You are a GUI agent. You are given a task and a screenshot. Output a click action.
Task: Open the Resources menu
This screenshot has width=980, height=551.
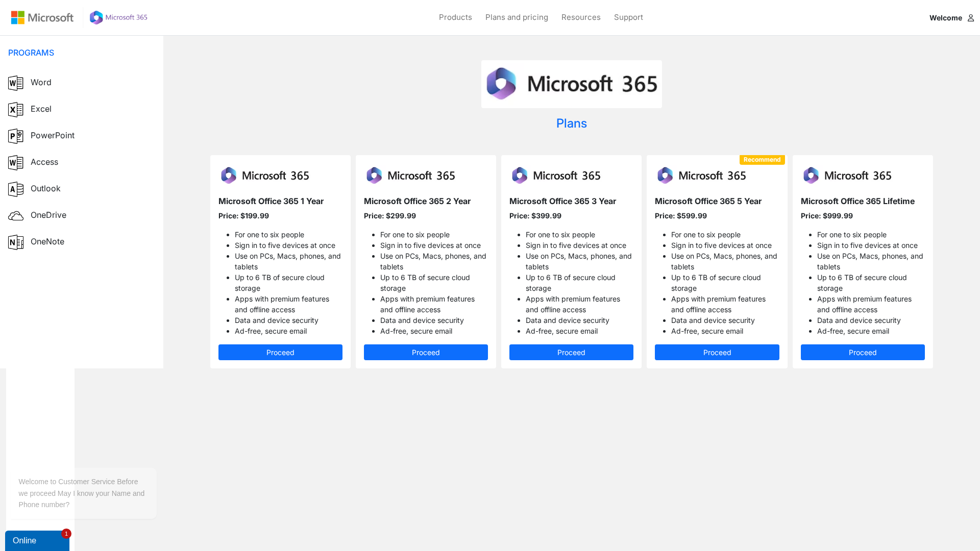[581, 17]
